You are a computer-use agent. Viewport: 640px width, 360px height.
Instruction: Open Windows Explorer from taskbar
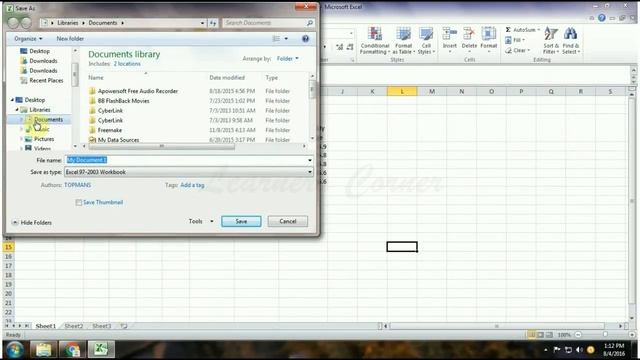(43, 350)
